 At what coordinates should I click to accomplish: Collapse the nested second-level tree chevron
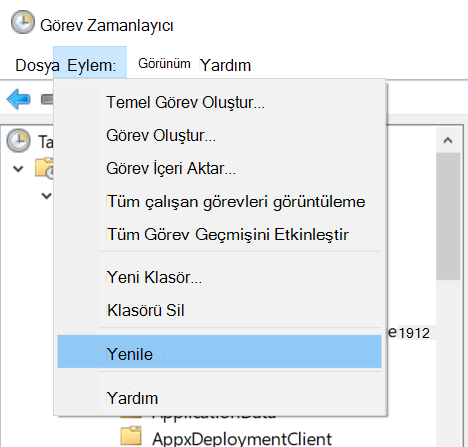(47, 196)
